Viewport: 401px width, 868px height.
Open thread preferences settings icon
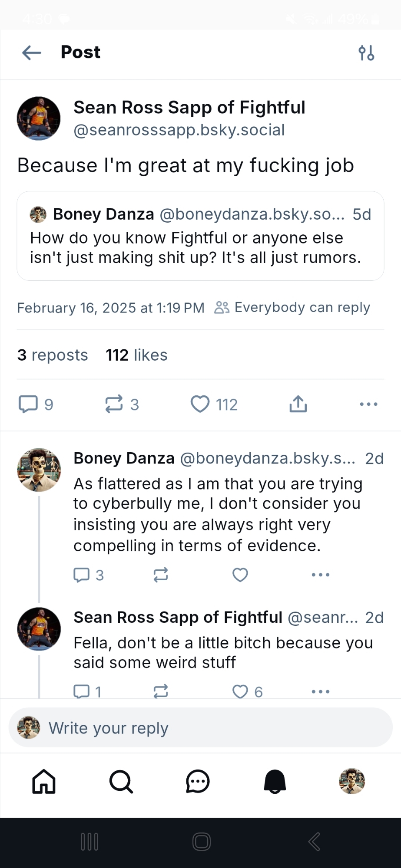click(x=366, y=53)
